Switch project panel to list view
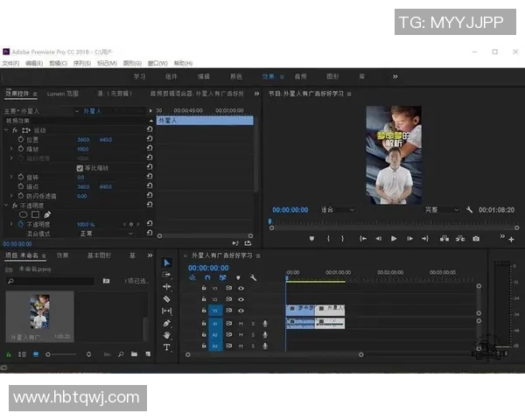This screenshot has width=525, height=420. pos(22,354)
